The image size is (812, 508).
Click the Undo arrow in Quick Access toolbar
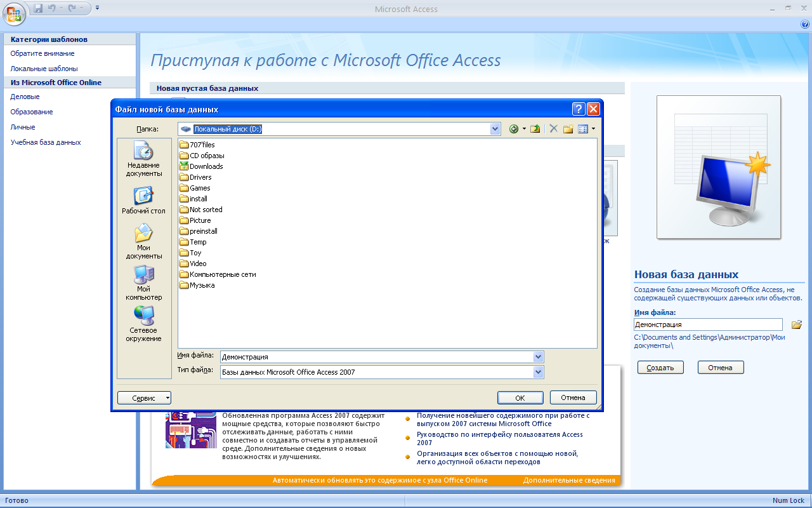[51, 8]
